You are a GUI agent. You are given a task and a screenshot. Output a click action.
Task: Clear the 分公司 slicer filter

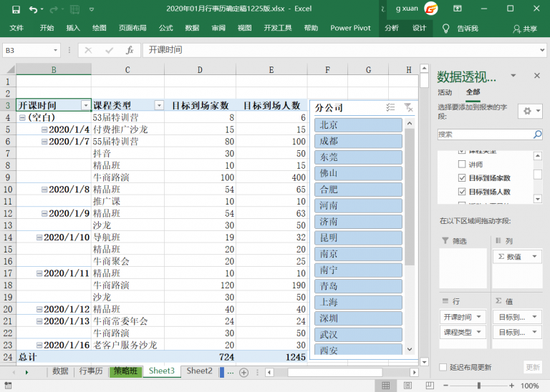click(x=408, y=107)
